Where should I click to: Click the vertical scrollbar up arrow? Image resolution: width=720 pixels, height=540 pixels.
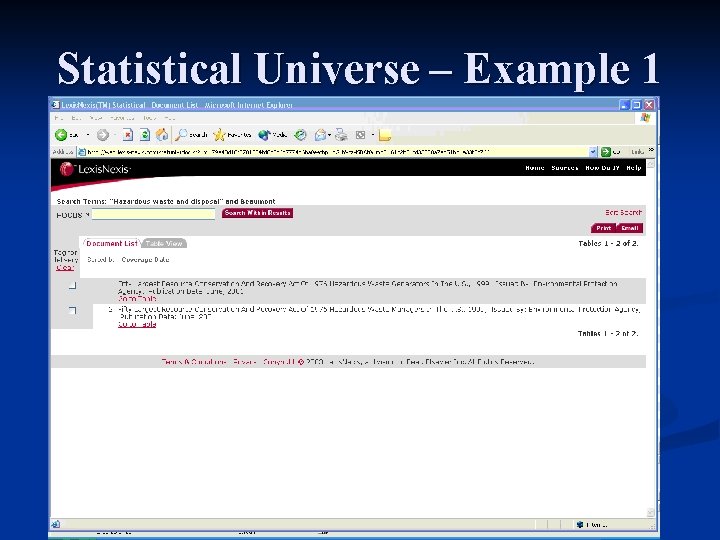[651, 164]
